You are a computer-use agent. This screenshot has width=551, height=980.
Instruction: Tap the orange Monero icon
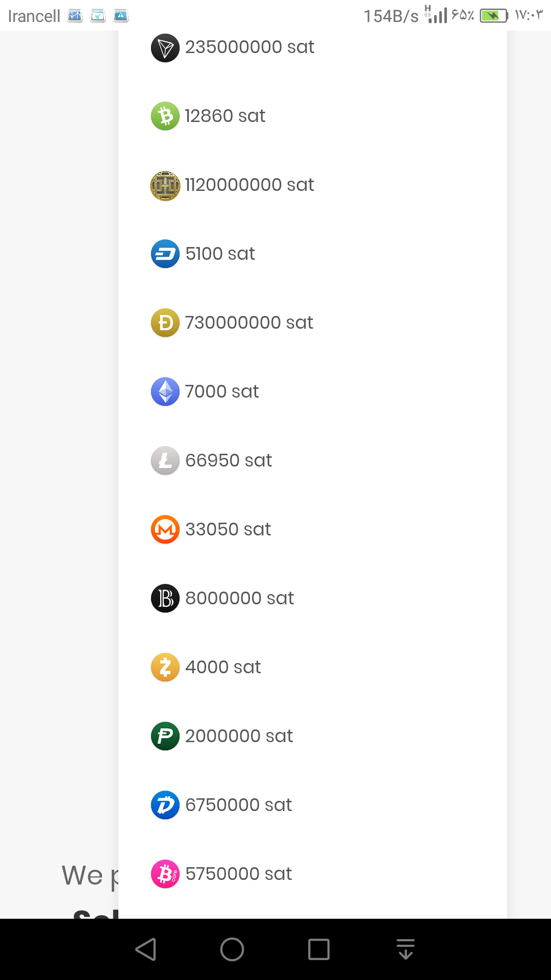tap(165, 530)
